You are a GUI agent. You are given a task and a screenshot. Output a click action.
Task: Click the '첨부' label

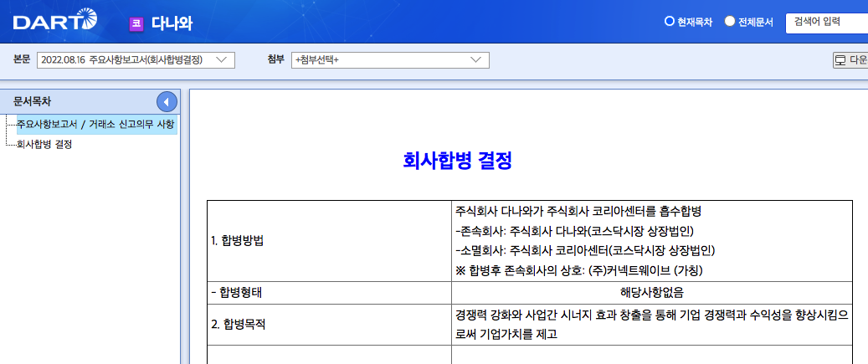pos(275,59)
